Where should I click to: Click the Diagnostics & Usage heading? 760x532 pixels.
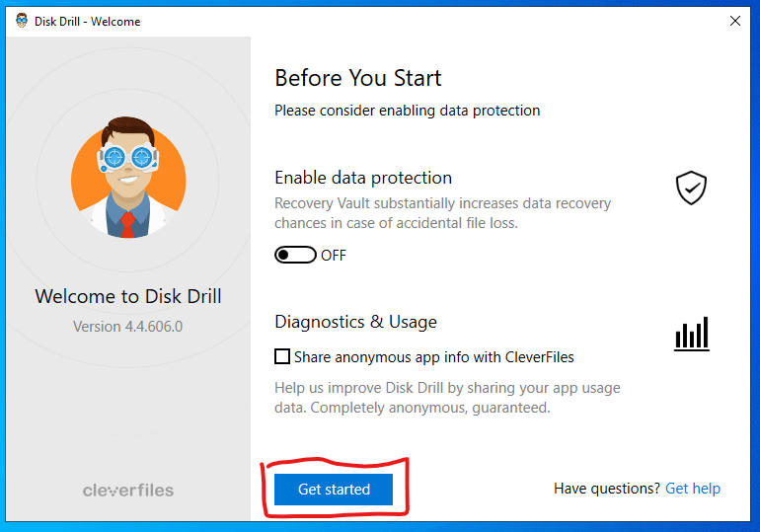355,322
